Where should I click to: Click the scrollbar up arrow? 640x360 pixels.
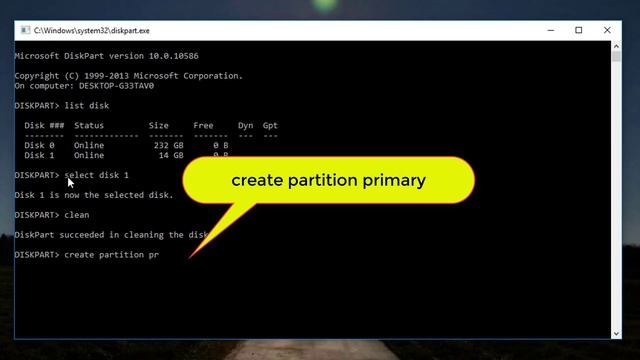pos(616,46)
